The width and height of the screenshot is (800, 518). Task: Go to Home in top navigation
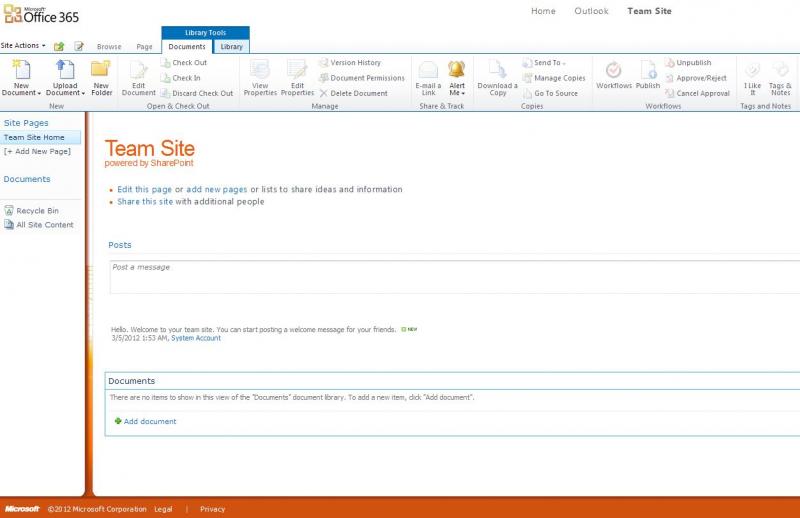[543, 11]
